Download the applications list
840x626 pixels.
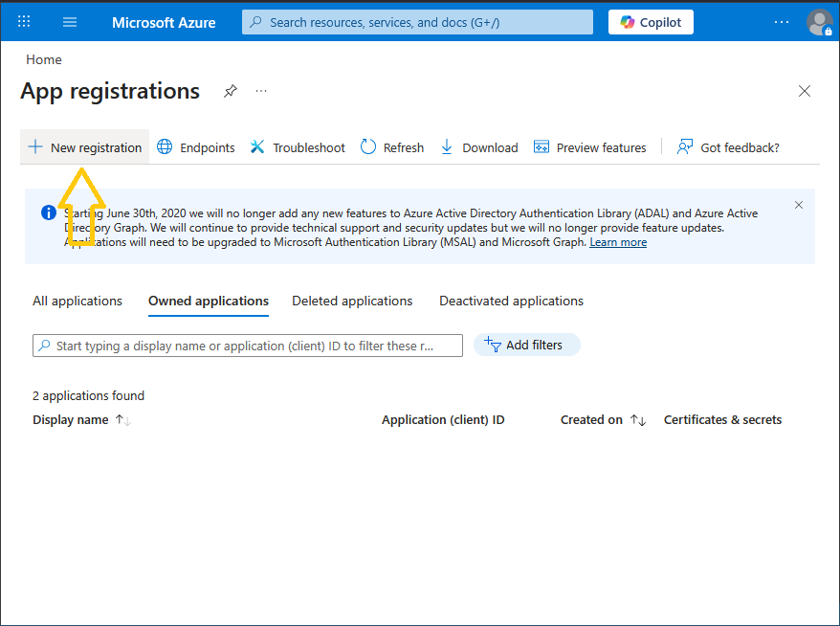tap(479, 147)
